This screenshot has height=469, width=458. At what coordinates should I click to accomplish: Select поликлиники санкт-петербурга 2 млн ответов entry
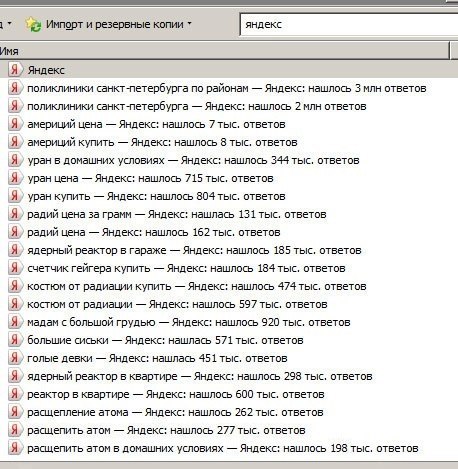[x=197, y=106]
